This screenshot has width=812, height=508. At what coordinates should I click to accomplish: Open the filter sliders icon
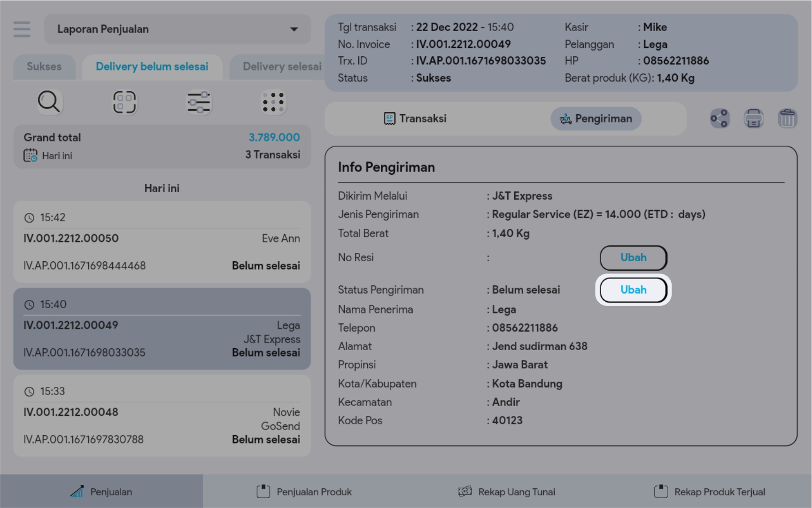199,102
